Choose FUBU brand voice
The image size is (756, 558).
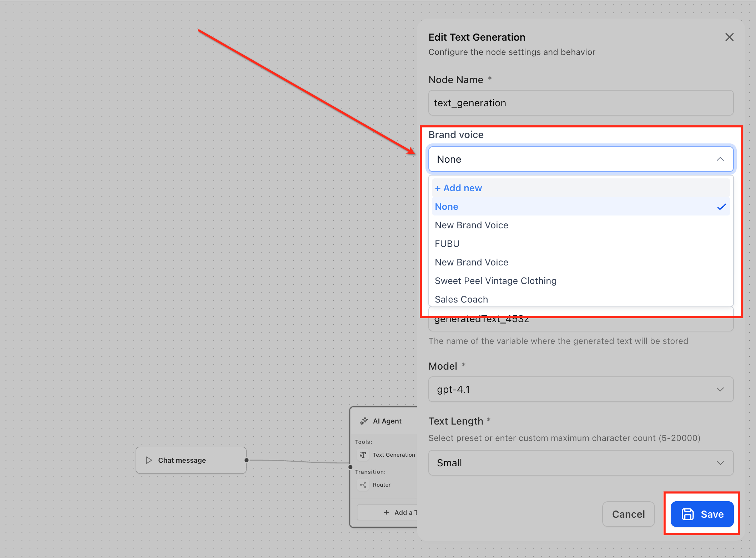[x=447, y=244]
